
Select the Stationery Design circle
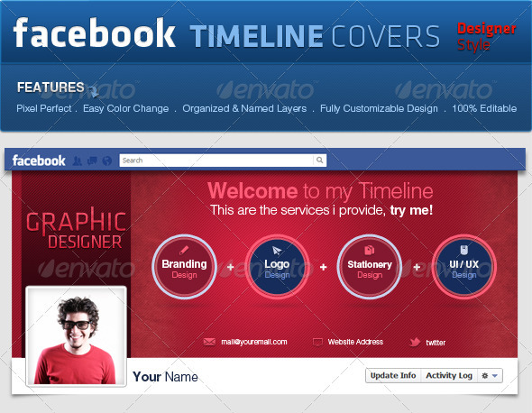click(370, 267)
